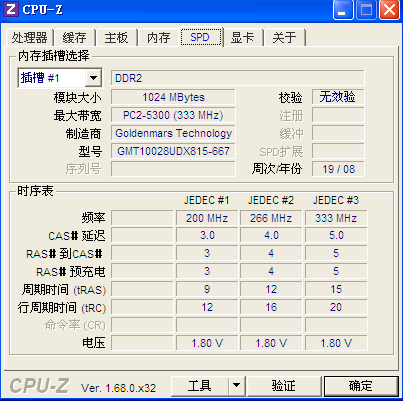
Task: Click CAS# latency value 4.0
Action: click(271, 235)
